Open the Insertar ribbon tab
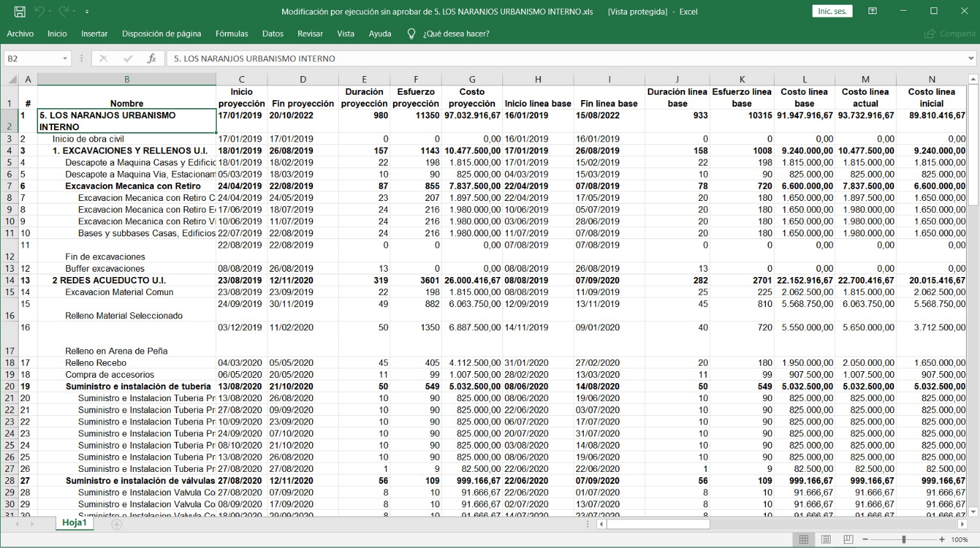The height and width of the screenshot is (548, 980). click(95, 33)
